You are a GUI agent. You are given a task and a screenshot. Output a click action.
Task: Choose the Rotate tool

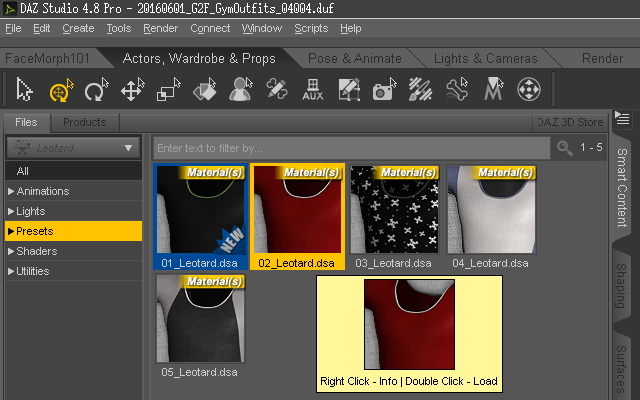(x=96, y=89)
